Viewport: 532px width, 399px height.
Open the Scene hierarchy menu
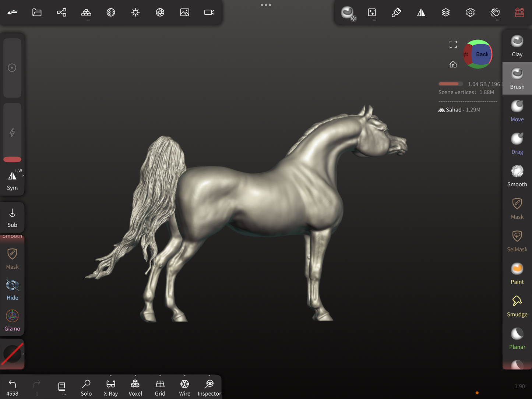(61, 13)
